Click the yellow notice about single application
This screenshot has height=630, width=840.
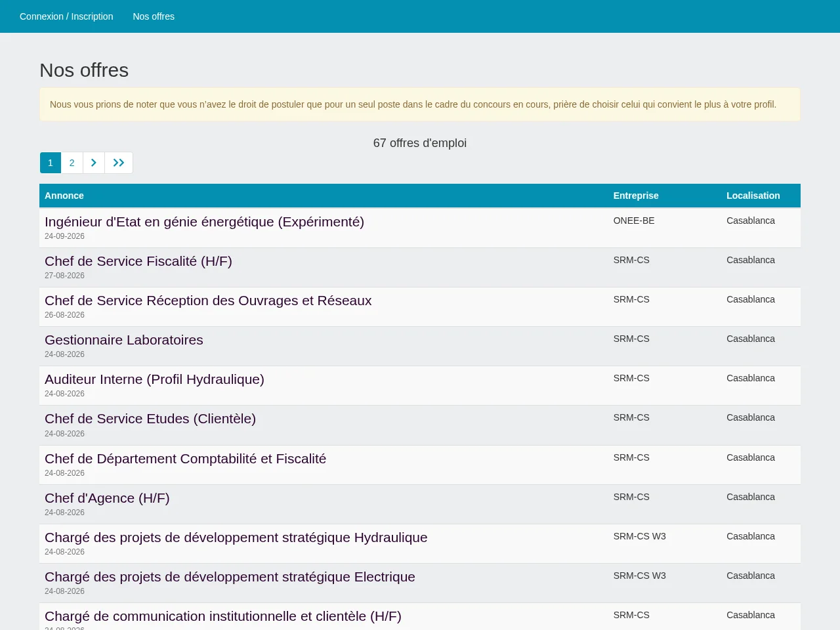[x=420, y=104]
